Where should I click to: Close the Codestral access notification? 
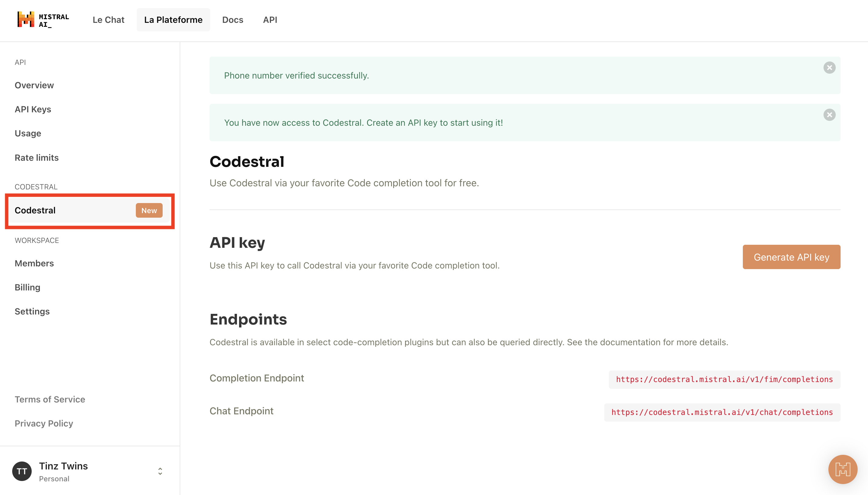point(829,115)
